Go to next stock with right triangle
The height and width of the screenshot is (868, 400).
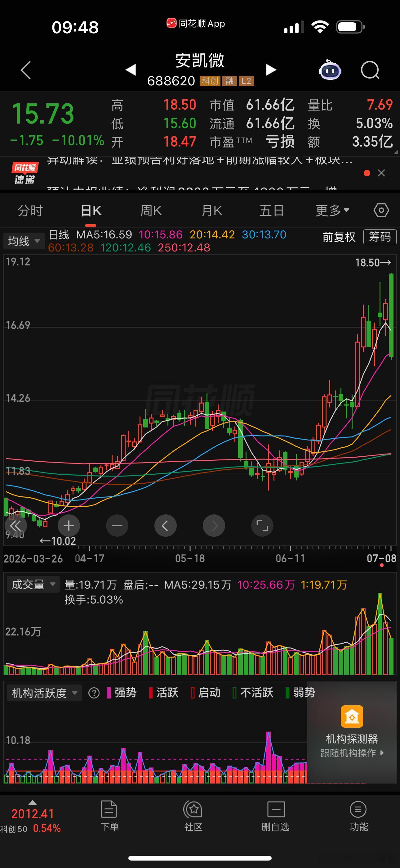pyautogui.click(x=271, y=70)
